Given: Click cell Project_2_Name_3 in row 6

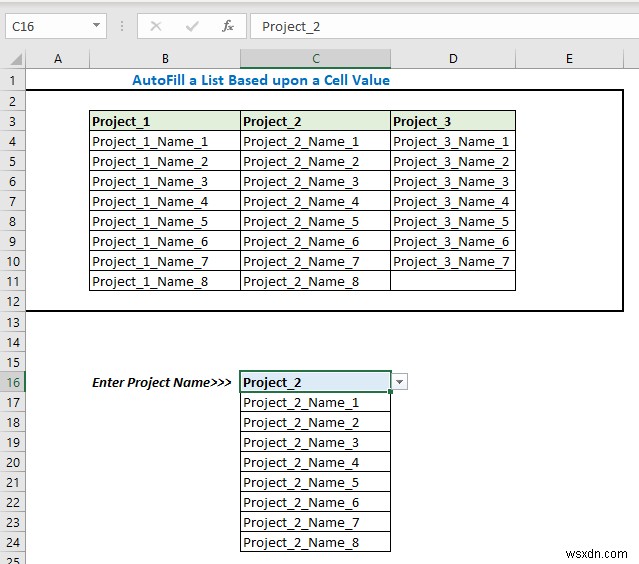Looking at the screenshot, I should pos(315,181).
